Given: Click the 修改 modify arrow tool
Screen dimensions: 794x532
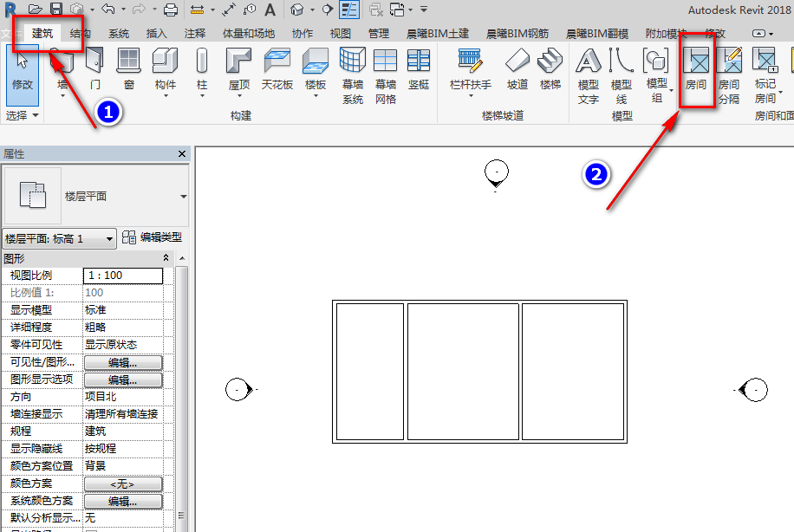Looking at the screenshot, I should point(23,75).
